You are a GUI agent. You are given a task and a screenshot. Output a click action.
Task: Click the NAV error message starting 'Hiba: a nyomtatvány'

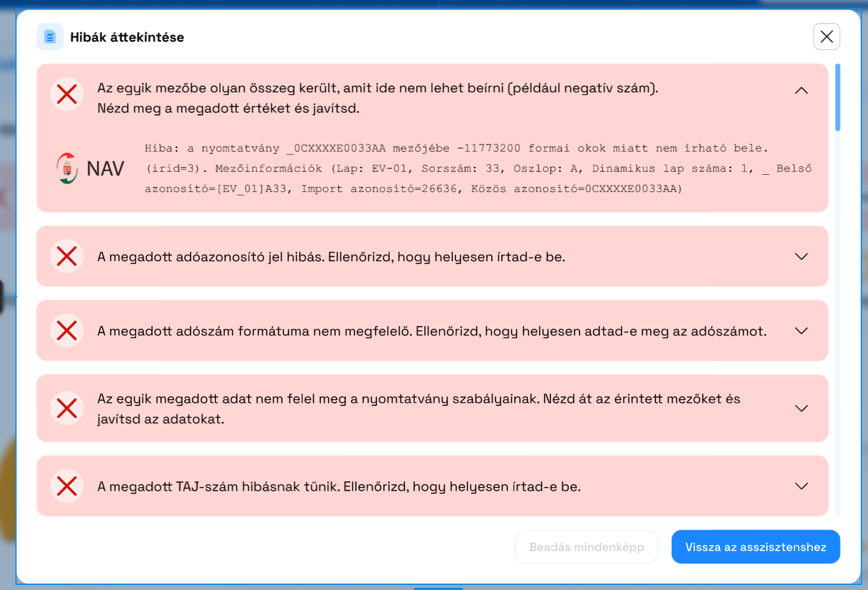point(478,168)
